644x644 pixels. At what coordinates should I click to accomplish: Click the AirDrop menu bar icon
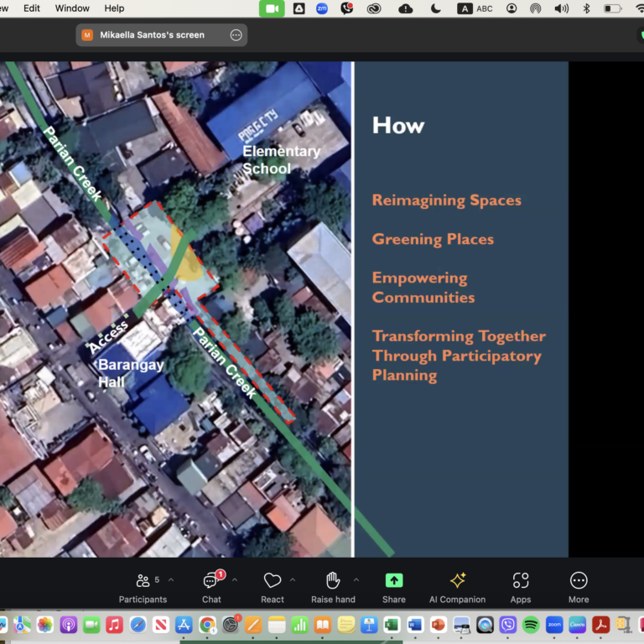coord(536,8)
